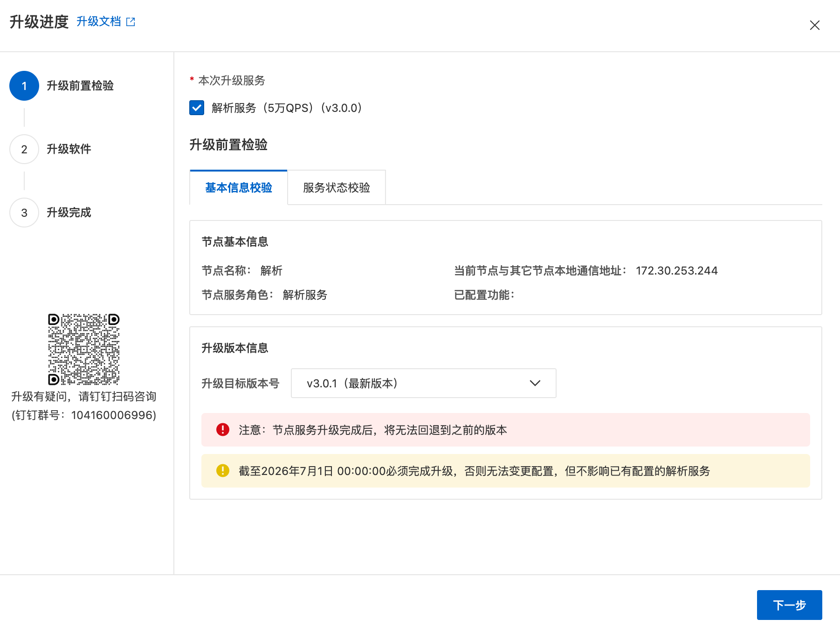840x633 pixels.
Task: Click the IP address 172.30.253.244
Action: pos(677,271)
